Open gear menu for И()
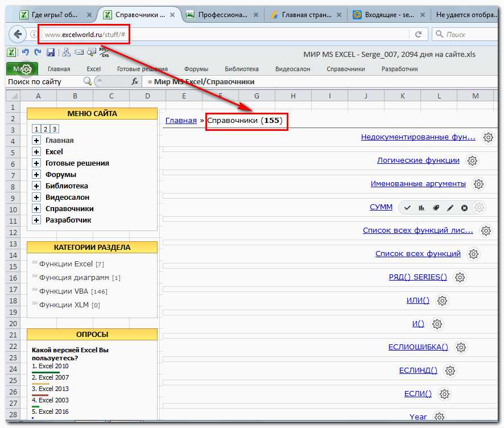504x428 pixels. [x=437, y=324]
